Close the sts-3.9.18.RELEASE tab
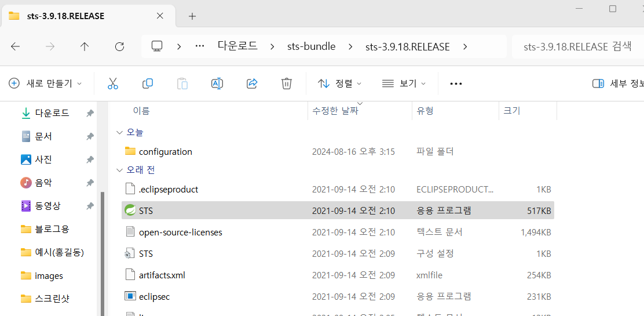Screen dimensions: 644x316 [160, 16]
